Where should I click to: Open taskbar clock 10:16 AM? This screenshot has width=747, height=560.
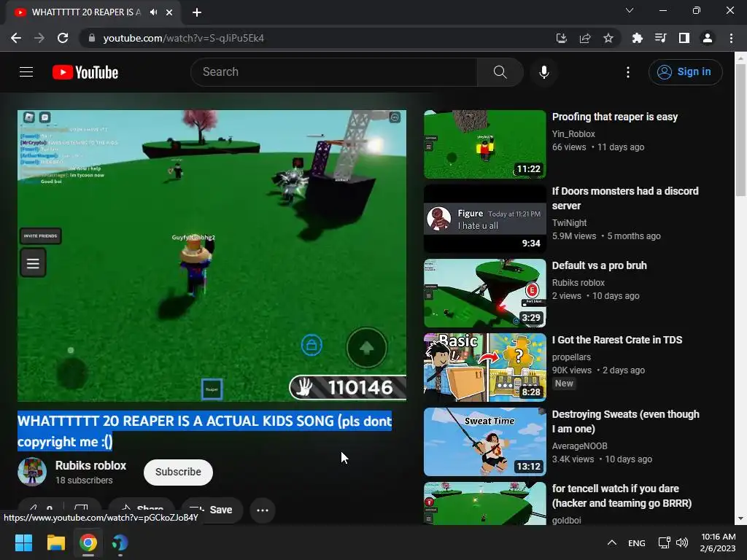click(718, 542)
